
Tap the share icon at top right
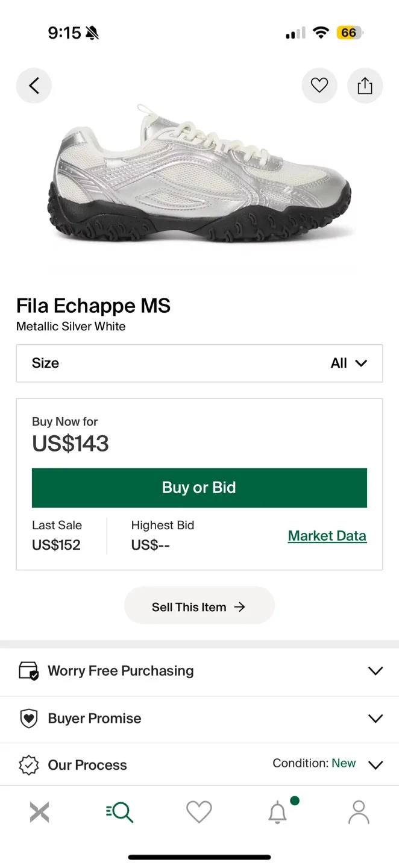point(365,85)
